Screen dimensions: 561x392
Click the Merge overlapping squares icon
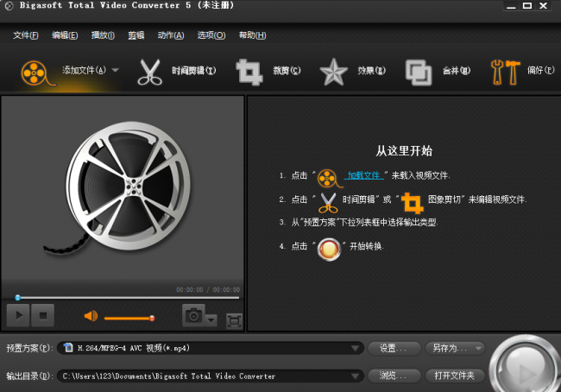pos(419,73)
